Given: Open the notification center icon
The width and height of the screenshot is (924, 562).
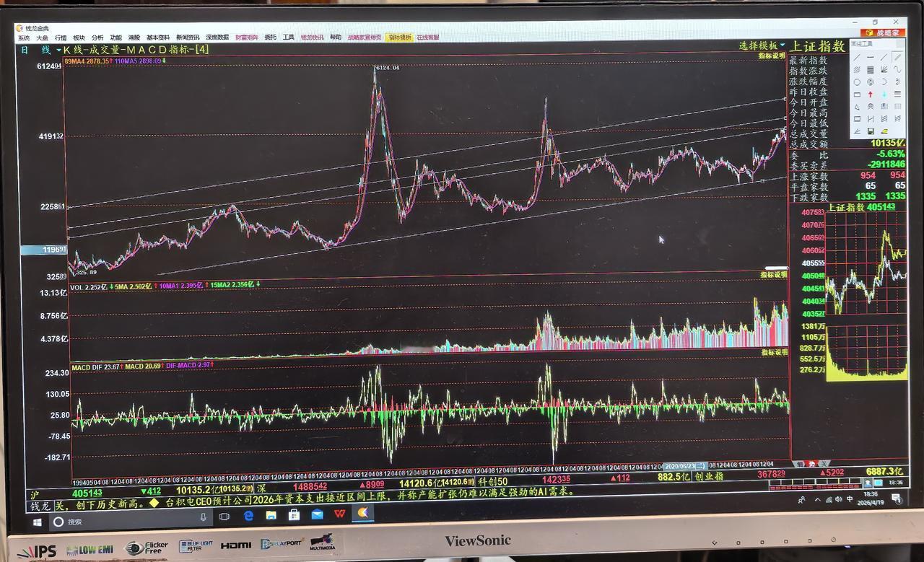Looking at the screenshot, I should 897,499.
